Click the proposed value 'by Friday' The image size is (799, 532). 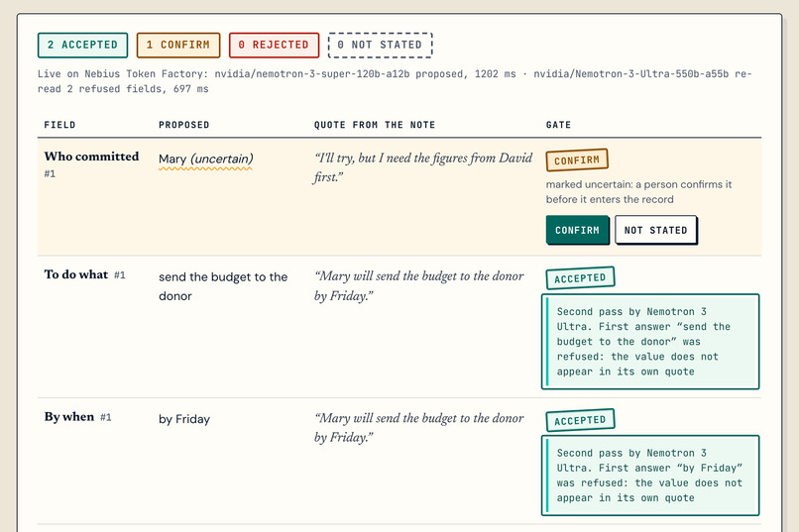tap(184, 419)
